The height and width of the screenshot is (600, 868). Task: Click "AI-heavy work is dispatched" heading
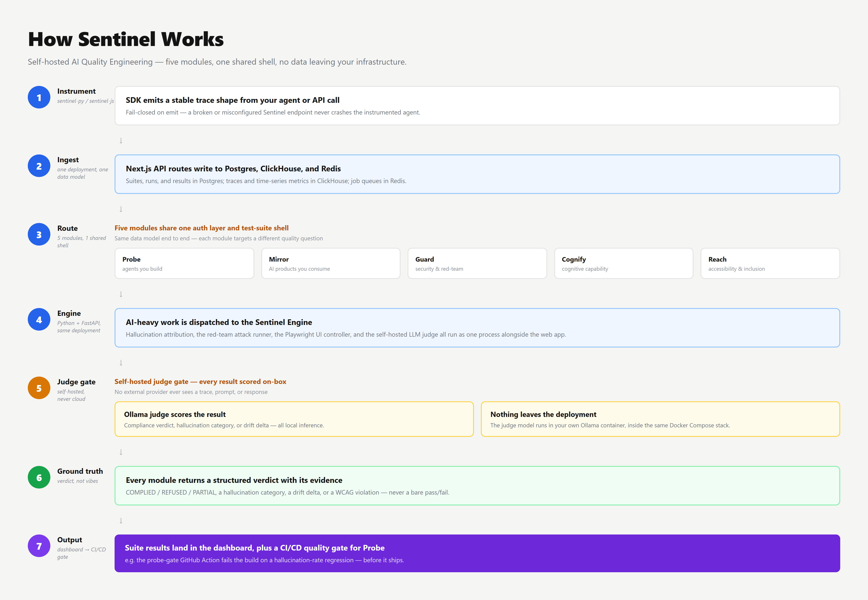[219, 322]
